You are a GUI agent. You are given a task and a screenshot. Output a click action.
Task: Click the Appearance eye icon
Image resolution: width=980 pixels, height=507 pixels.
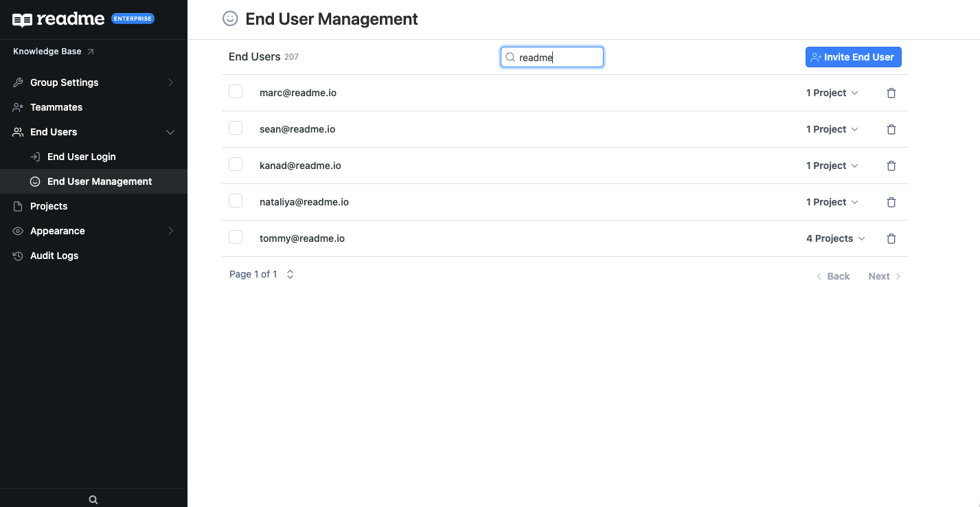click(x=19, y=231)
